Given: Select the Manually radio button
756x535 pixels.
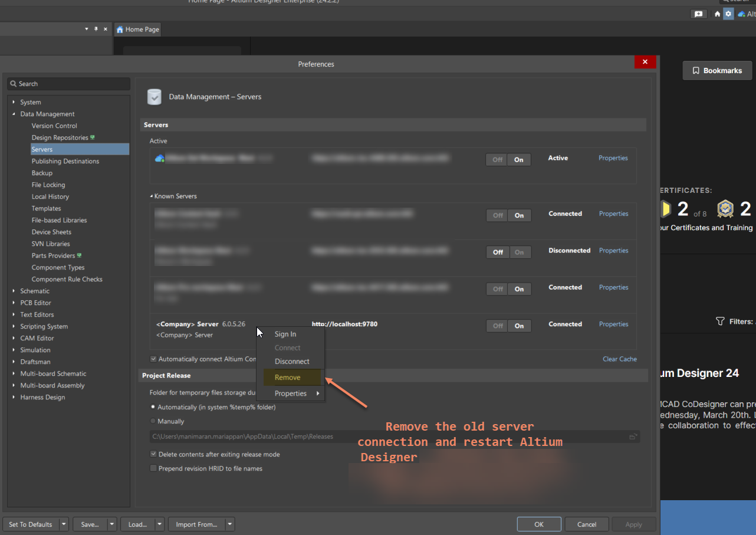Looking at the screenshot, I should click(x=153, y=421).
